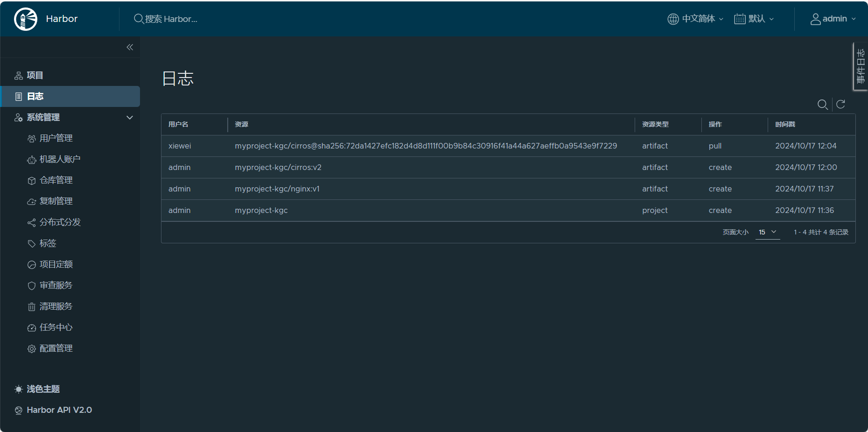Screen dimensions: 868x432
Task: Collapse the 系统管理 menu section
Action: [x=129, y=117]
